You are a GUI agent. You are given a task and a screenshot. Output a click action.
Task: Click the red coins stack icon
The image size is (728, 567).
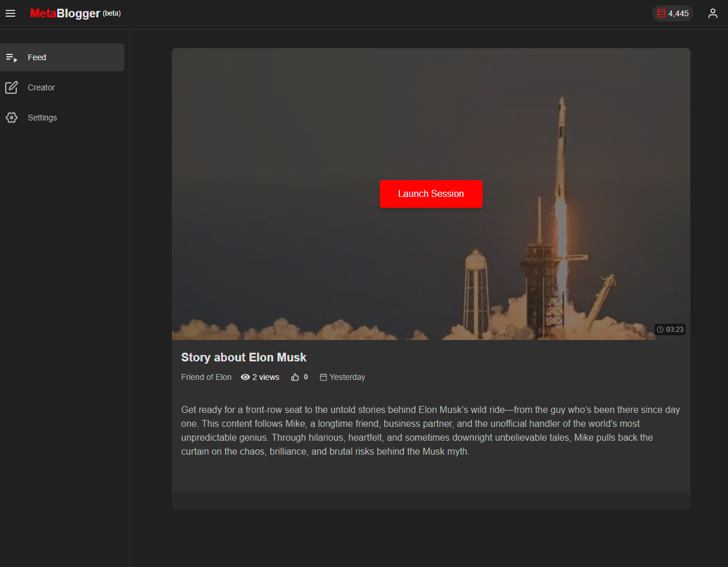[x=661, y=13]
